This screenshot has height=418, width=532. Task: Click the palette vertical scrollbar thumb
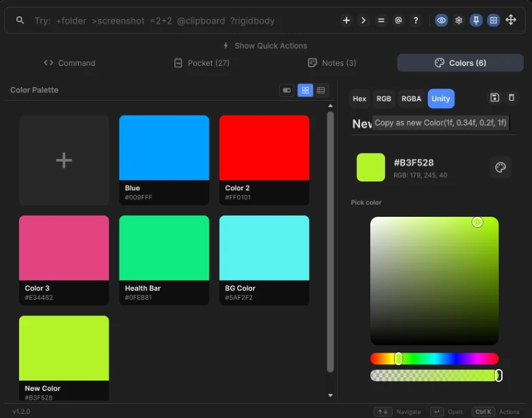330,242
